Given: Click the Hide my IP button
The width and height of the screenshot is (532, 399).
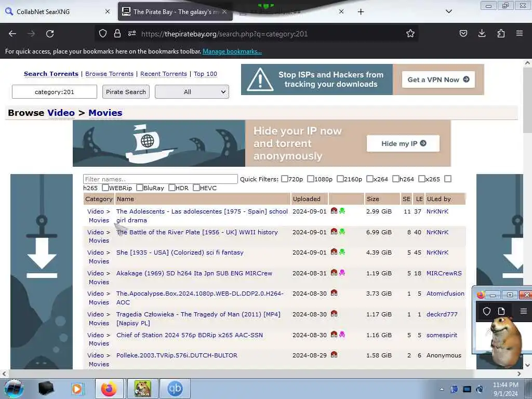Looking at the screenshot, I should click(403, 143).
